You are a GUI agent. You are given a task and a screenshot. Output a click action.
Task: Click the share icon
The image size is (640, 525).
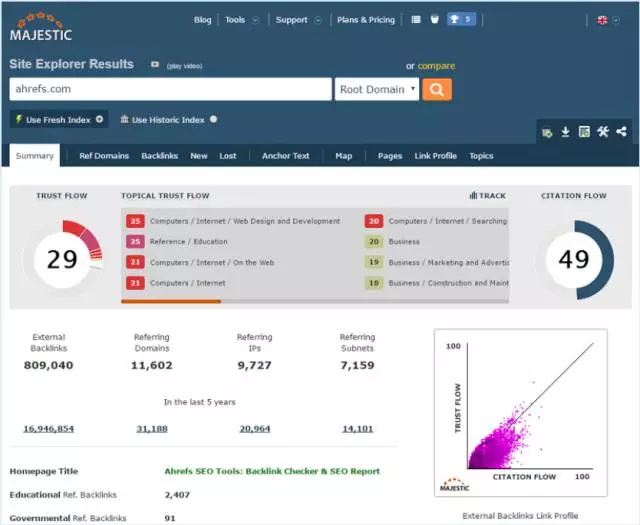622,132
